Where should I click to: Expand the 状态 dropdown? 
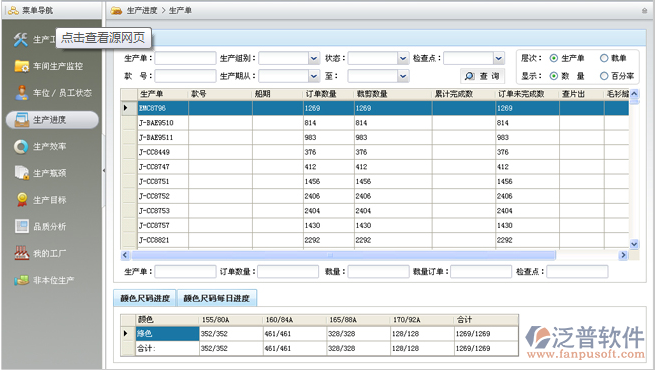[x=403, y=58]
